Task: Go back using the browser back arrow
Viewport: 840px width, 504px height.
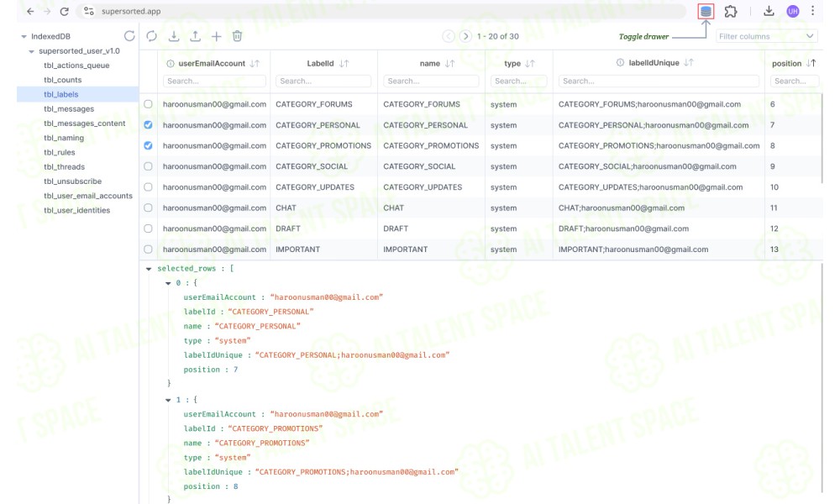Action: (30, 11)
